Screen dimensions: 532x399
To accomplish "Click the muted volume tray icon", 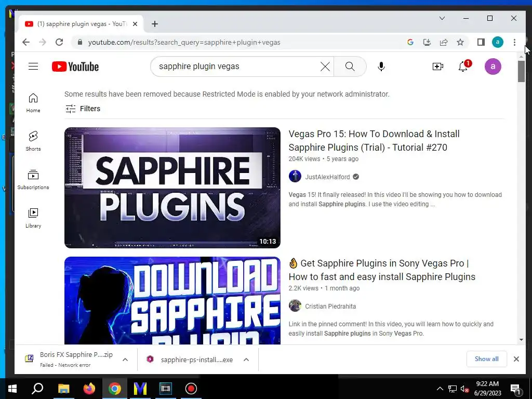I will [465, 389].
